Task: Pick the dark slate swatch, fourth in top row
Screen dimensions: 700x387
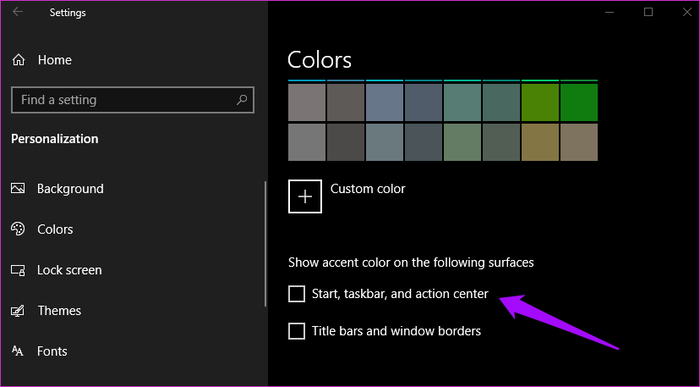Action: tap(423, 102)
